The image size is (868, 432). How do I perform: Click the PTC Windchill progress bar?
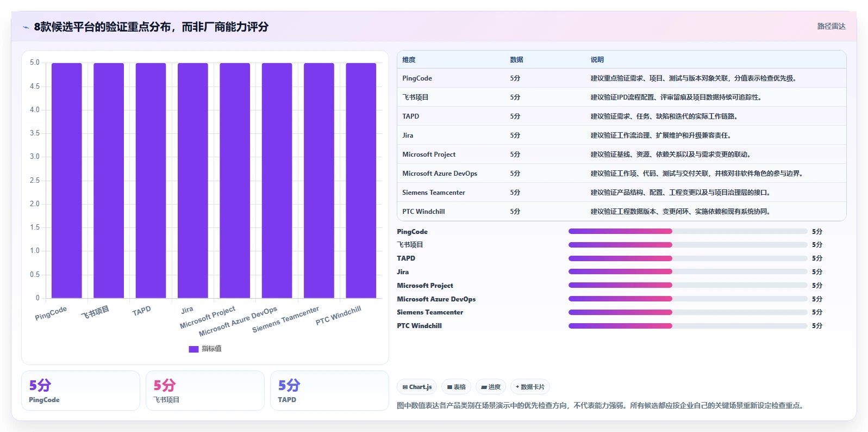[x=688, y=326]
